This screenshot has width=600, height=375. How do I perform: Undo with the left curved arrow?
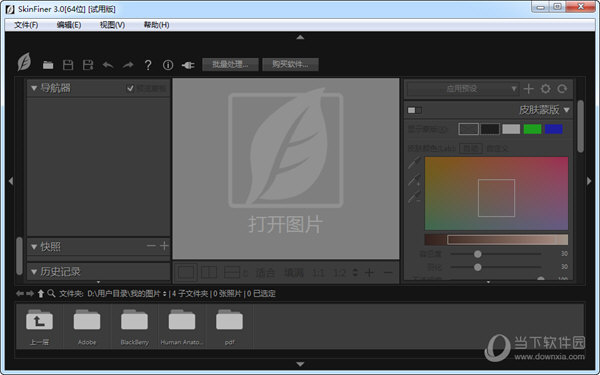[108, 65]
